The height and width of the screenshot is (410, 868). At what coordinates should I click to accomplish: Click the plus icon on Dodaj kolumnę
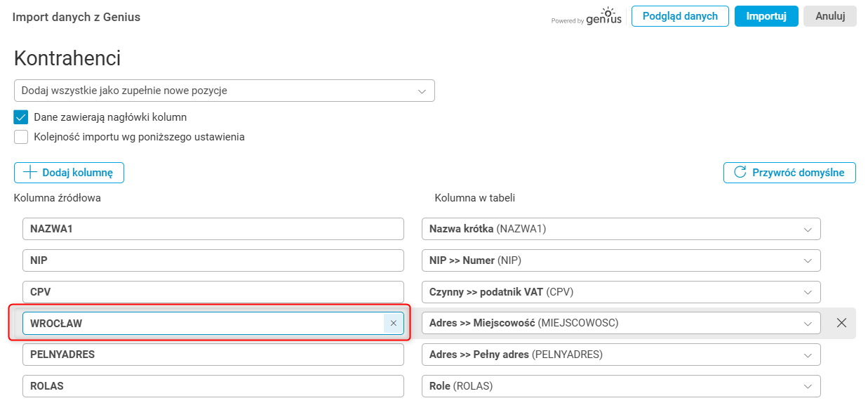tap(30, 173)
